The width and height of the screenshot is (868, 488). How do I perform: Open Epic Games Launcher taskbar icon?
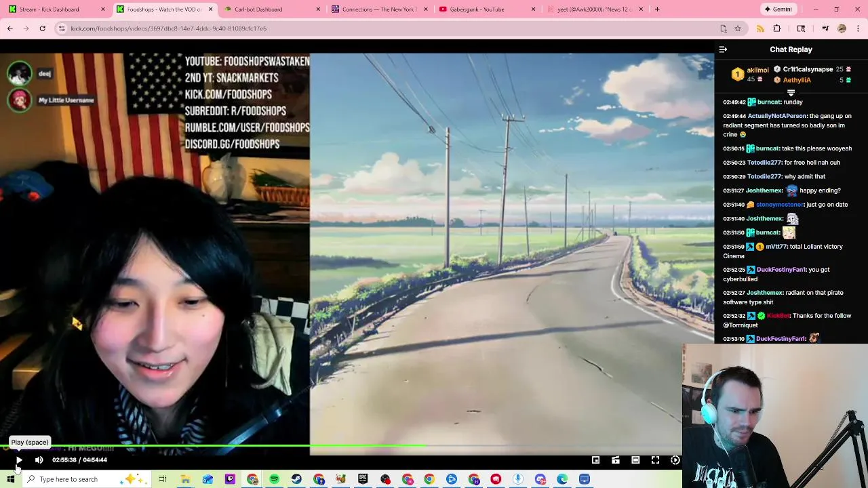coord(363,479)
